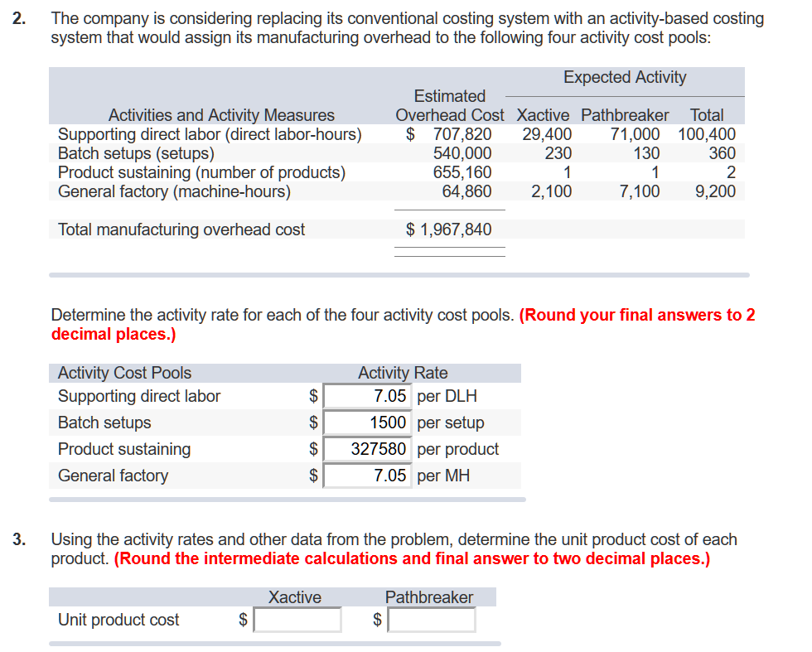
Task: Select the Product sustaining rate input showing 327580
Action: [367, 449]
